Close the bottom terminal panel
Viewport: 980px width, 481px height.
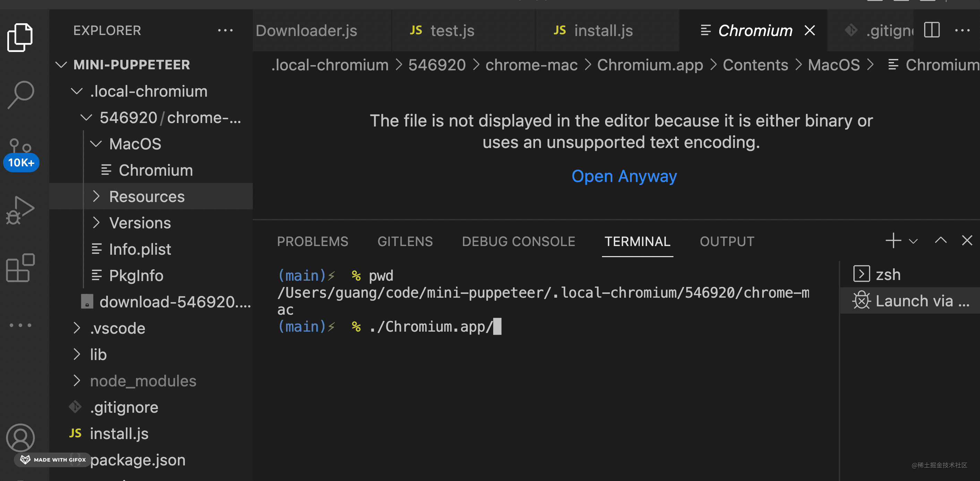pyautogui.click(x=967, y=241)
